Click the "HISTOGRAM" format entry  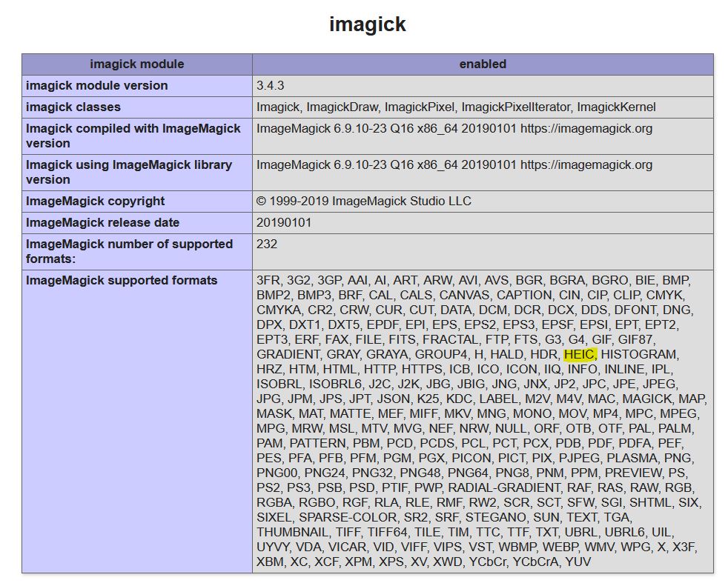click(638, 354)
